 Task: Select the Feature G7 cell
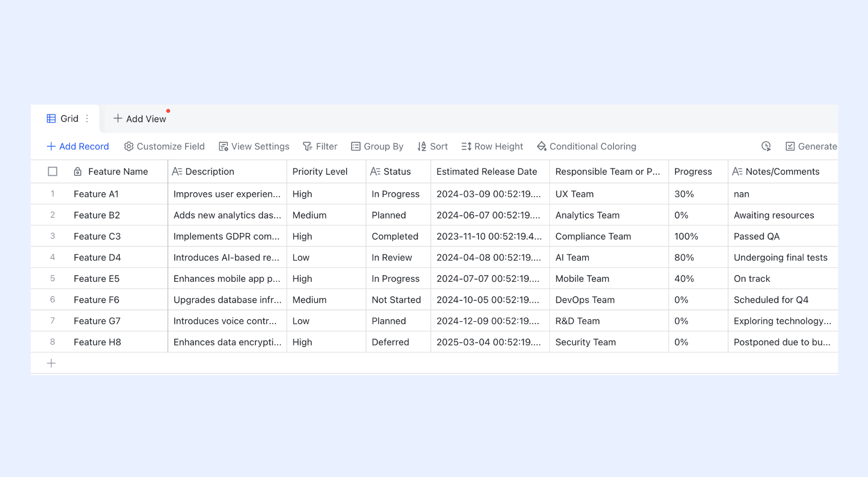(118, 321)
